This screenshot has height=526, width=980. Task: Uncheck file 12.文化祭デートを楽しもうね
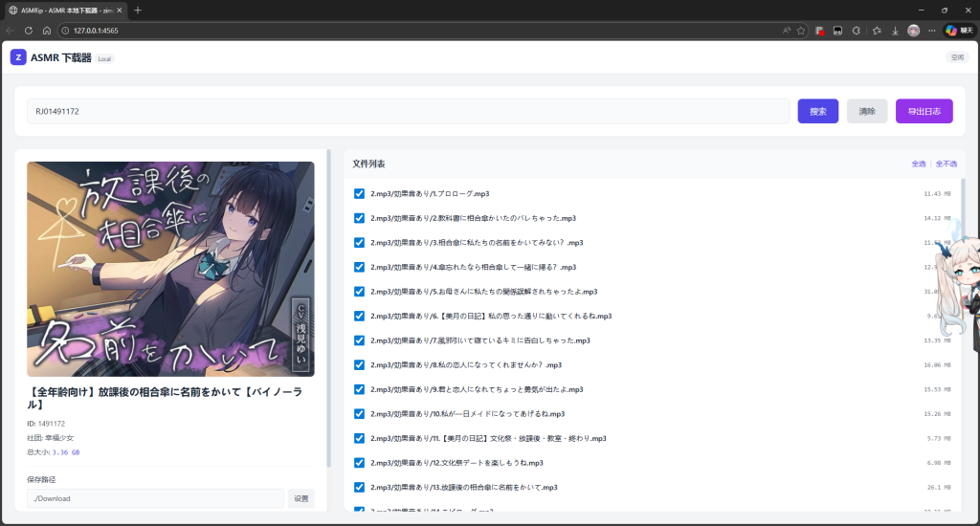[x=360, y=463]
